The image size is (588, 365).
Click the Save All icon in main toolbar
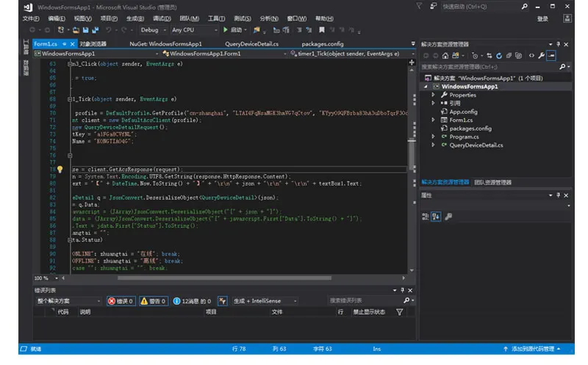(95, 30)
